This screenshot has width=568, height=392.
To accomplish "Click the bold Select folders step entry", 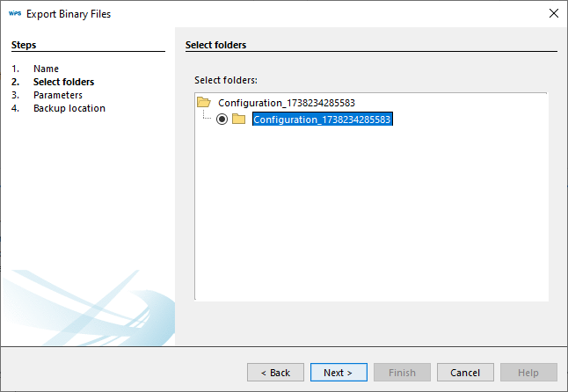I will pyautogui.click(x=63, y=82).
